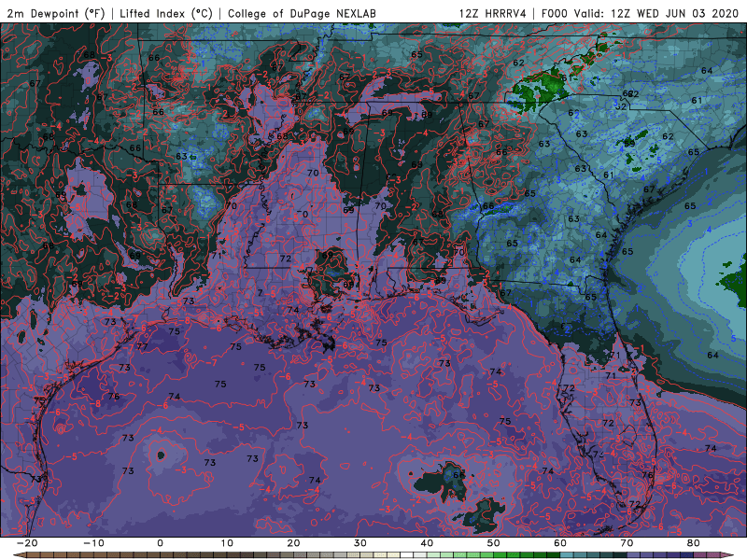This screenshot has width=747, height=560.
Task: Click the -10 label on the color scale
Action: (93, 543)
